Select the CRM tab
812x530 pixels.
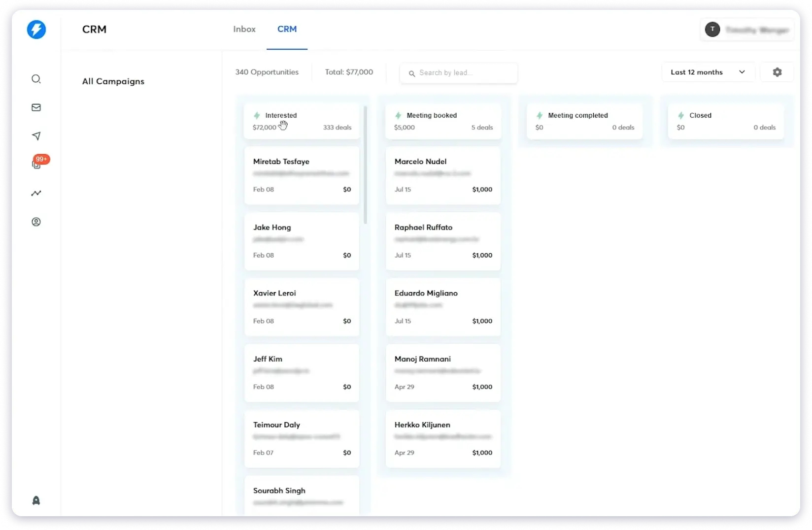coord(287,29)
